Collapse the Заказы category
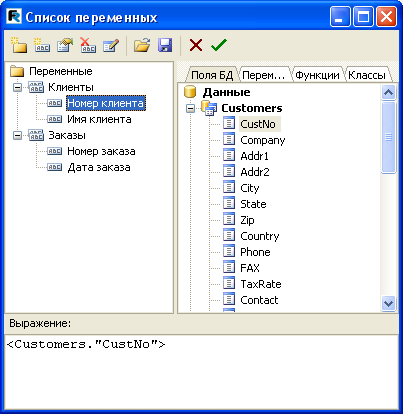This screenshot has height=414, width=403. click(x=17, y=135)
